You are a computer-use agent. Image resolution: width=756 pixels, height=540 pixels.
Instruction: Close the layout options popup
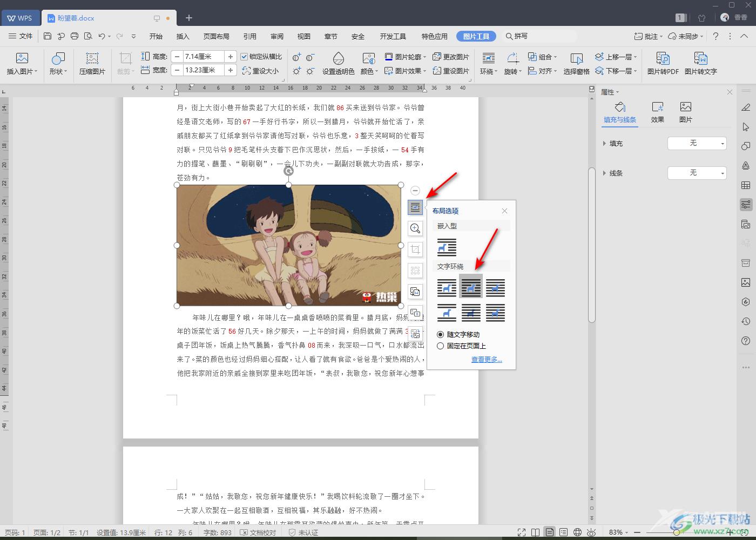[x=504, y=211]
